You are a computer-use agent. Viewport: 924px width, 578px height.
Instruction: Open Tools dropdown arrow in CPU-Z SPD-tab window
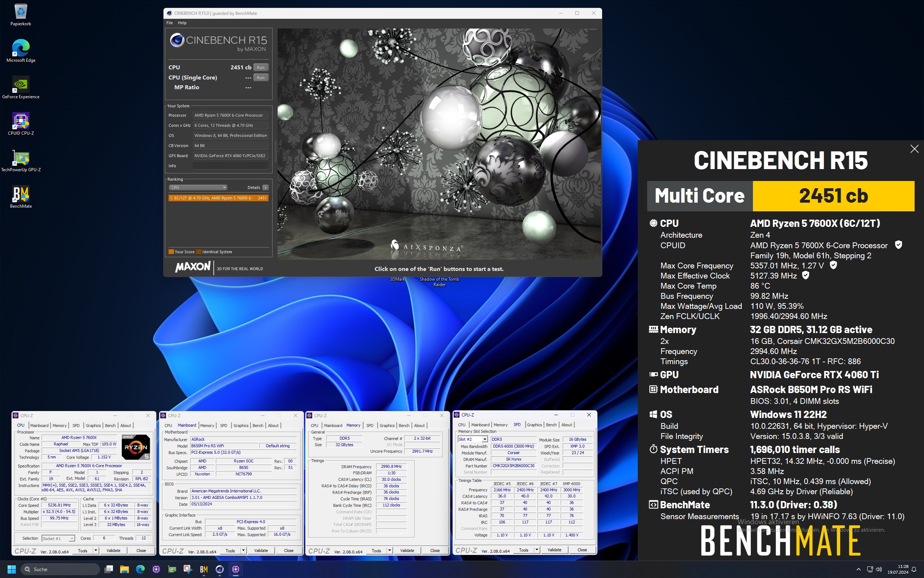[536, 550]
